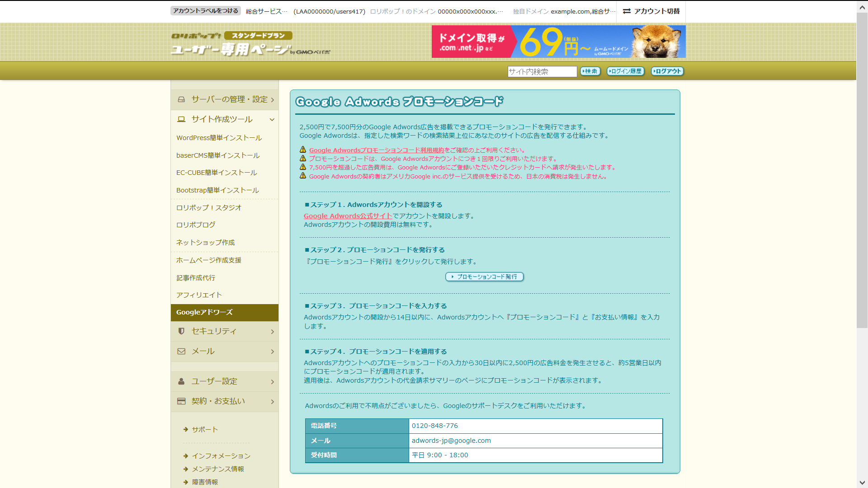Click the envelope icon beside メール
The image size is (868, 488).
tap(181, 351)
